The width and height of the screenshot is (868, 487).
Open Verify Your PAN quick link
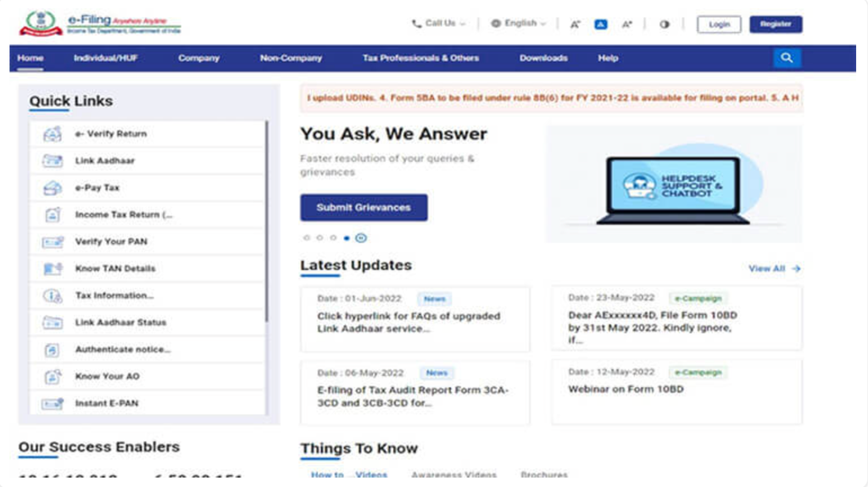pos(147,242)
